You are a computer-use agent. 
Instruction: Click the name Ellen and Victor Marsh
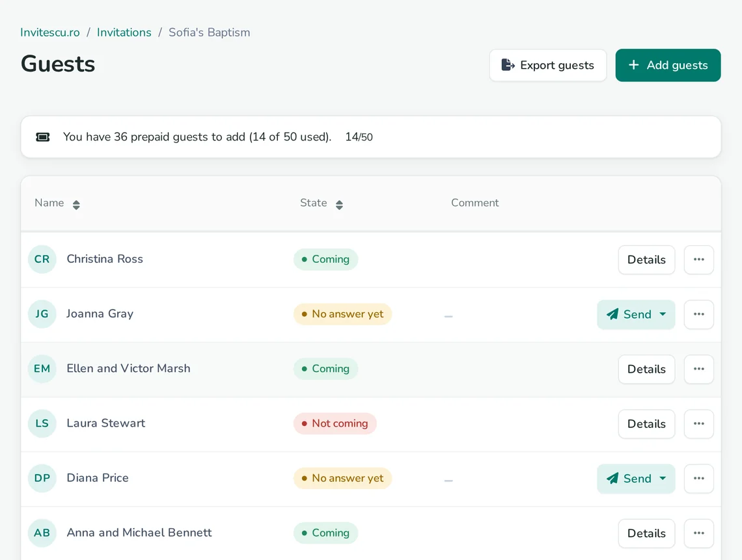[128, 368]
